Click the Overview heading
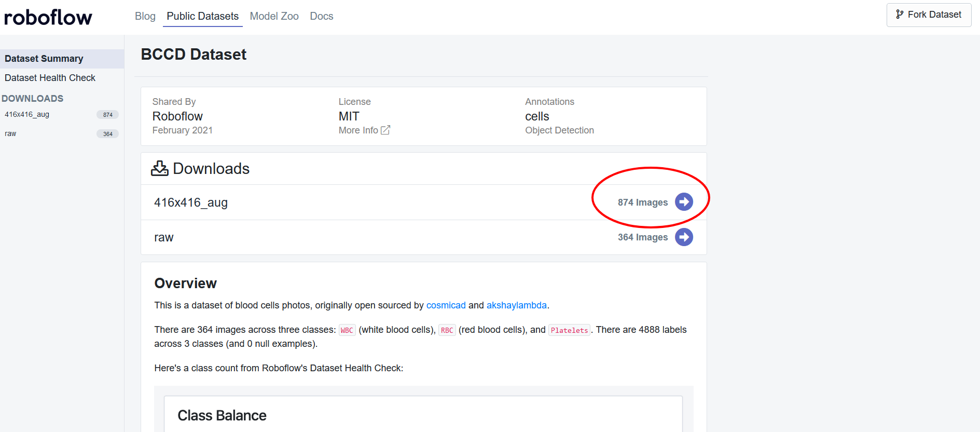This screenshot has width=980, height=432. (185, 283)
